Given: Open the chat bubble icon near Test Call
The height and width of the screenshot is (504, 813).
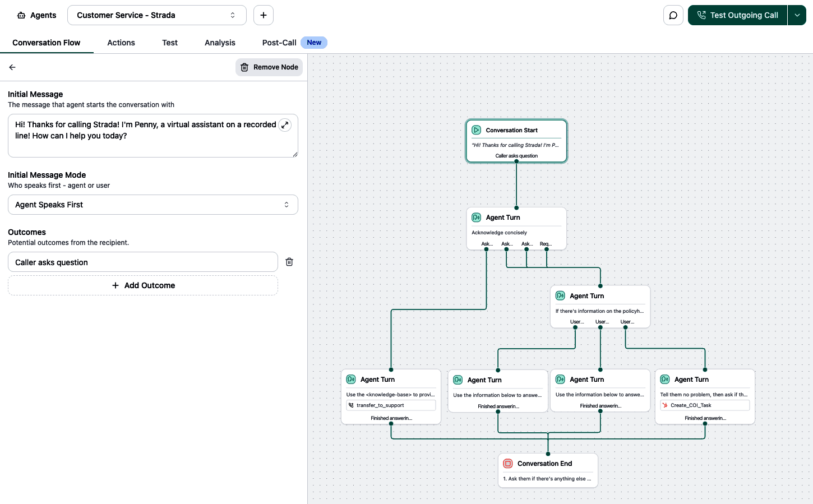Looking at the screenshot, I should point(673,15).
